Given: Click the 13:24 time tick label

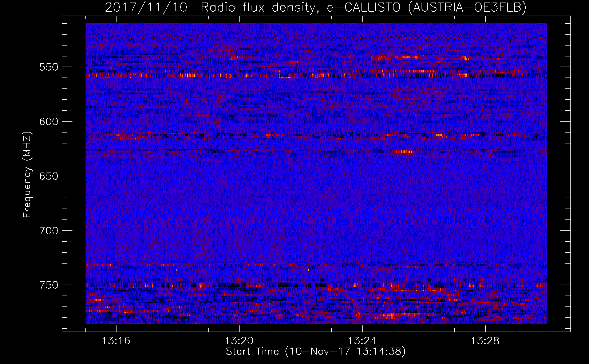Looking at the screenshot, I should [362, 341].
